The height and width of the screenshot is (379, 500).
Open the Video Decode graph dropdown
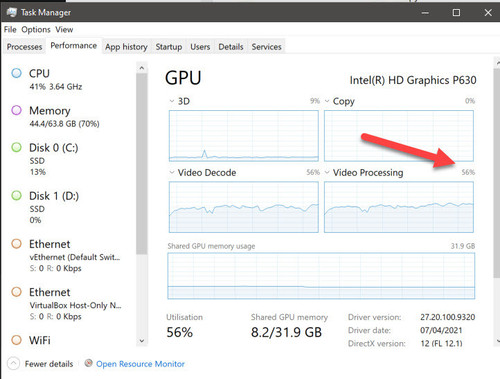(172, 172)
